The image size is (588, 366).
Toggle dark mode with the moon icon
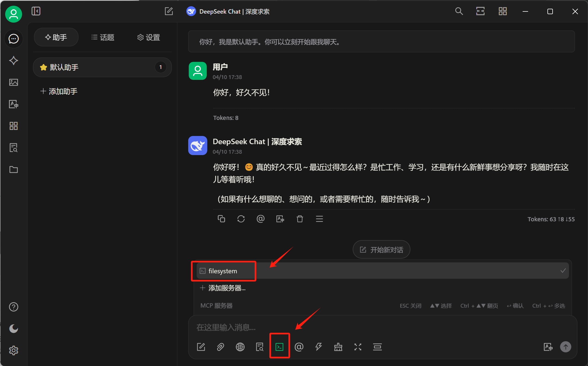(14, 328)
